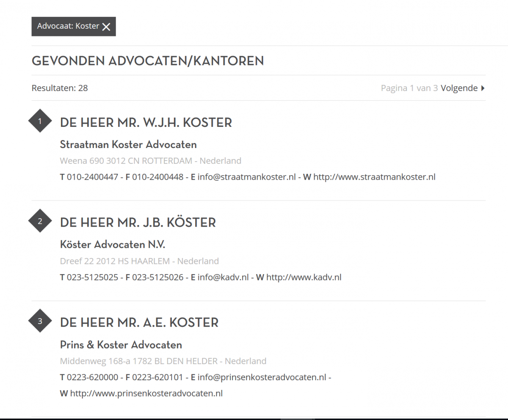This screenshot has height=420, width=508.
Task: Open result DE HEER MR. A.E. KOSTER
Action: (139, 322)
